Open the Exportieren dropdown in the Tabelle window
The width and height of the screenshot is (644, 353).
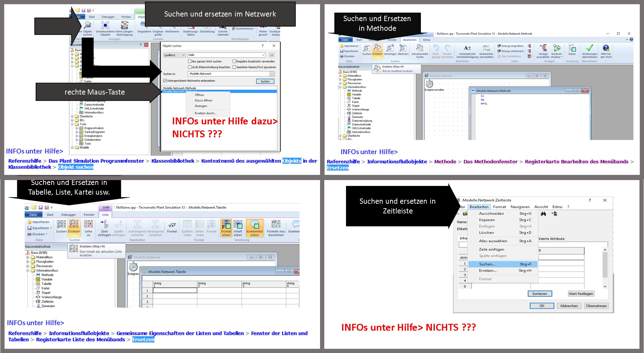click(x=40, y=228)
